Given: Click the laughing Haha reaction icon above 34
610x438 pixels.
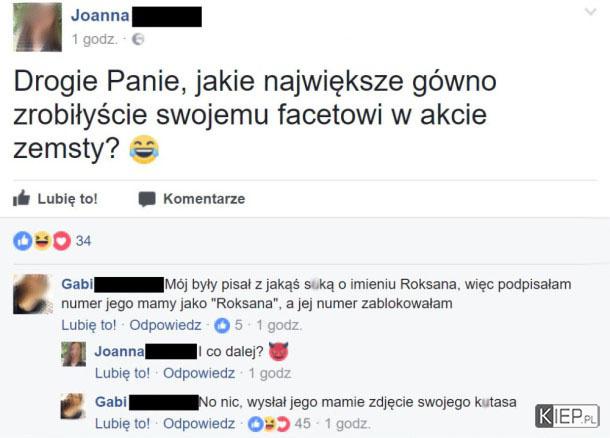Looking at the screenshot, I should 42,240.
